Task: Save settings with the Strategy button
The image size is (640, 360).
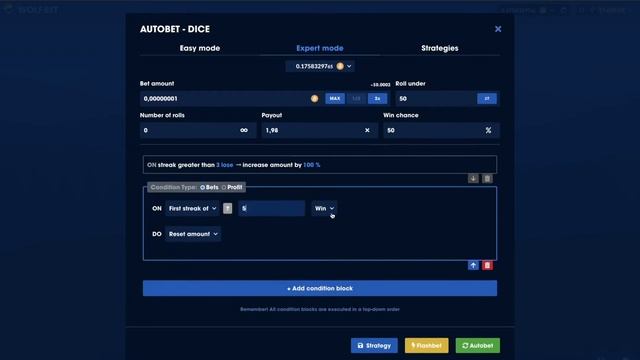Action: point(374,345)
